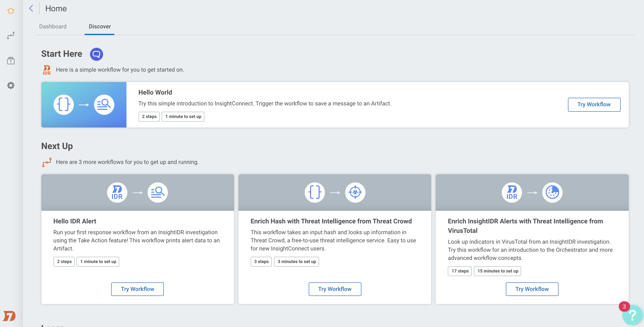Open the Workflows icon in sidebar

11,36
